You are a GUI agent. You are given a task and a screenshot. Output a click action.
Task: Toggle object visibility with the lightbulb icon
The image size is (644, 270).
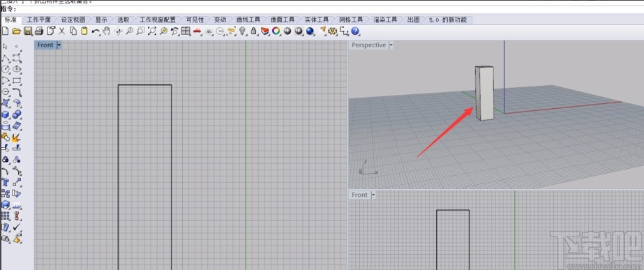pyautogui.click(x=243, y=31)
